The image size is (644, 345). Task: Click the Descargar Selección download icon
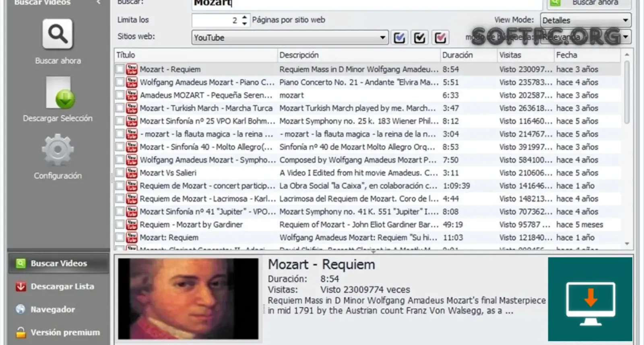point(59,92)
